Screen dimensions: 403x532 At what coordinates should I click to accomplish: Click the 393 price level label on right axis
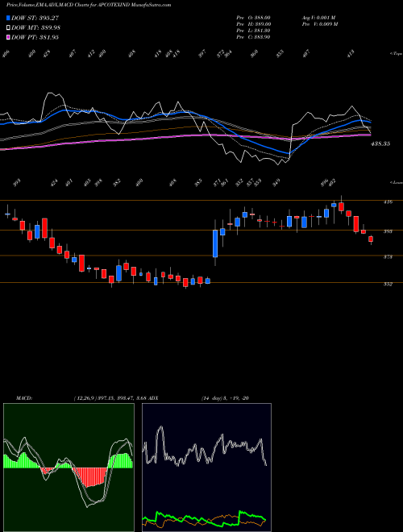point(388,231)
